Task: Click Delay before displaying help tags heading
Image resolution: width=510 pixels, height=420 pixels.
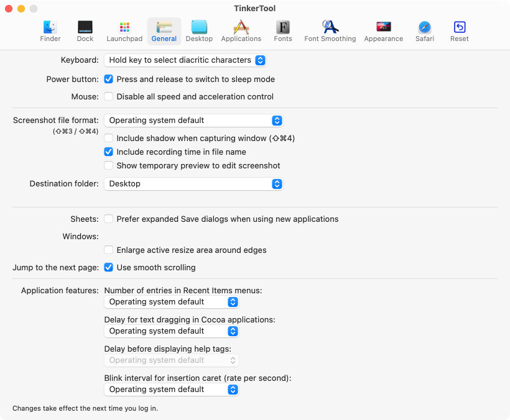Action: tap(168, 349)
